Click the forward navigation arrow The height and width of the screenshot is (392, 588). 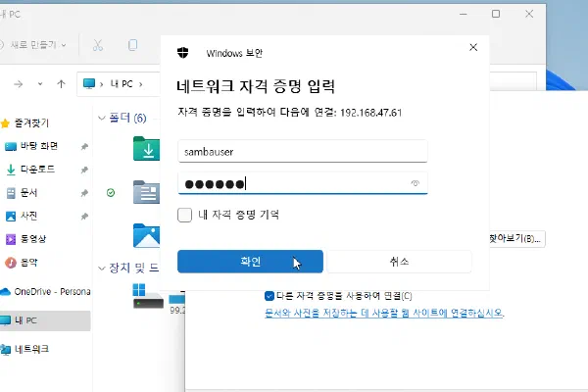[x=18, y=84]
